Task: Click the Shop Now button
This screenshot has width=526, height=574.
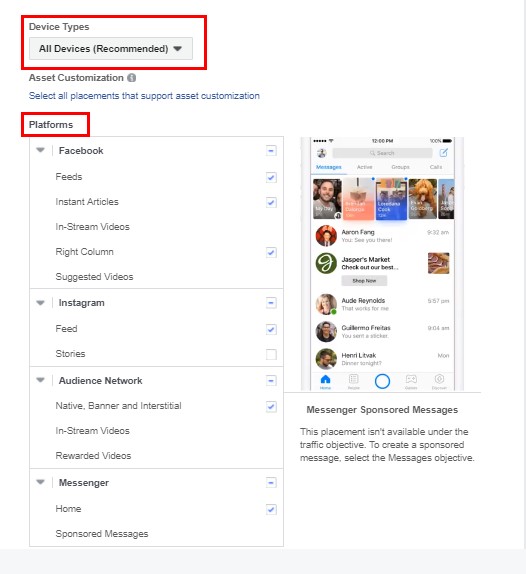Action: (x=364, y=281)
